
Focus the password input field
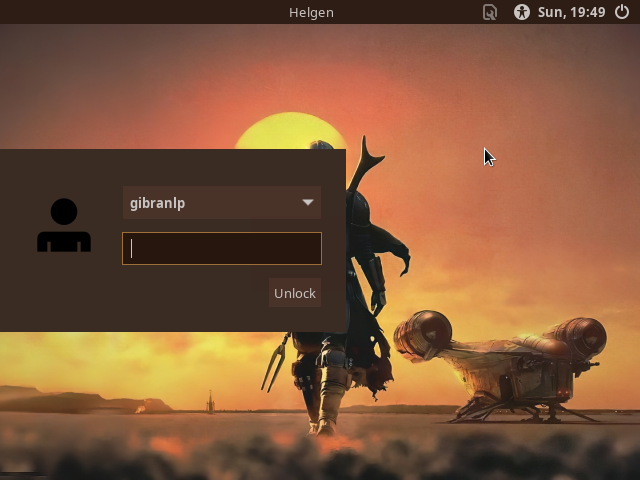(222, 249)
